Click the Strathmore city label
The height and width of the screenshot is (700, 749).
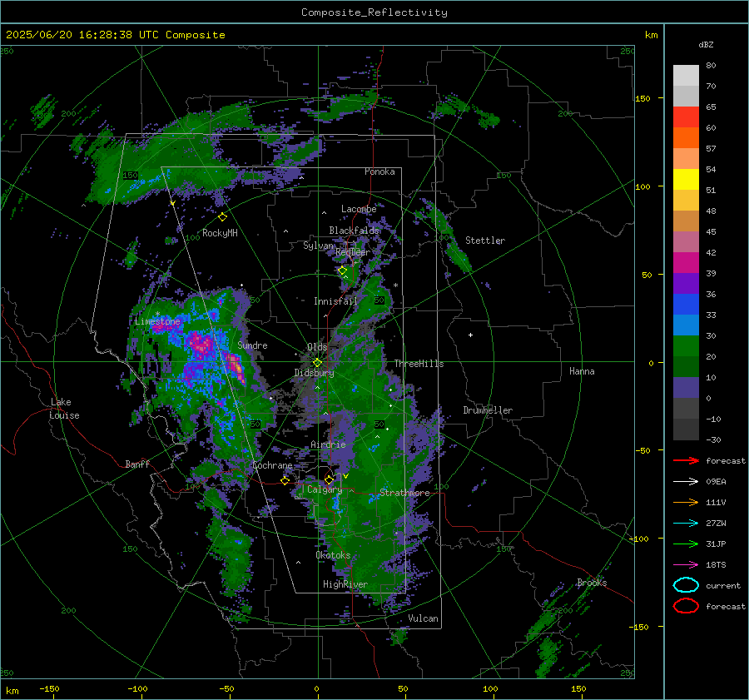[x=404, y=493]
